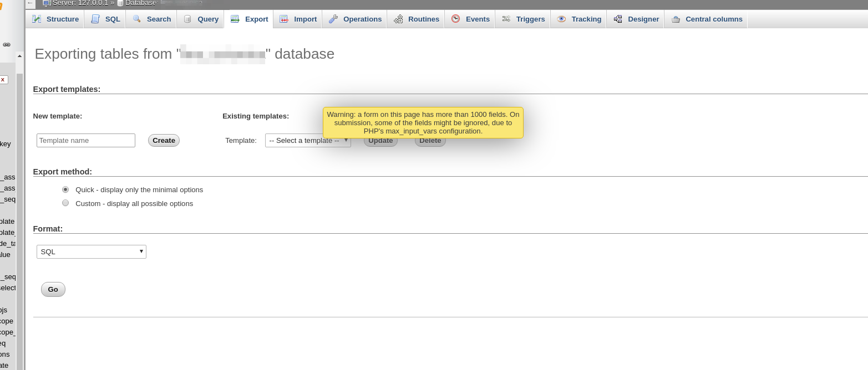Collapse the navigation panel with the arrow
Viewport: 868px width, 370px height.
tap(31, 3)
